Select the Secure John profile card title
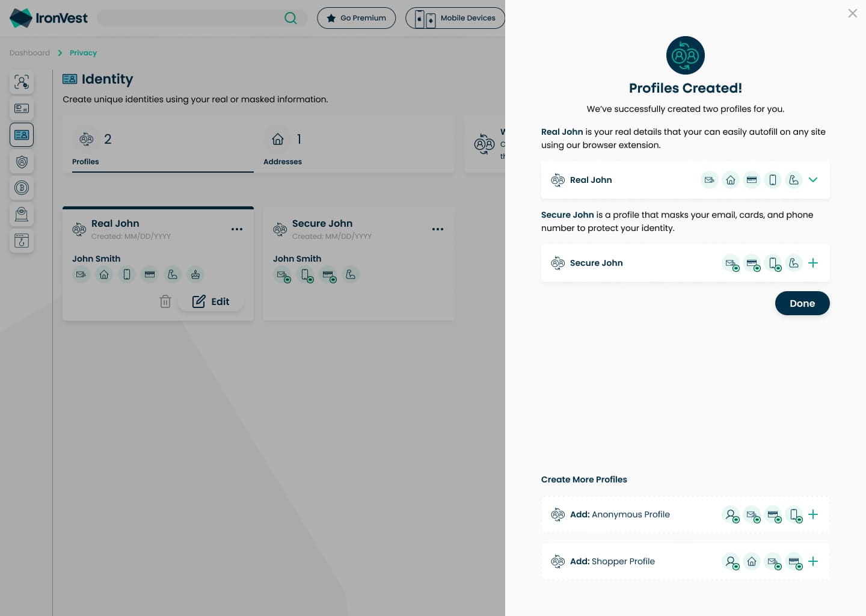This screenshot has width=866, height=616. [x=322, y=223]
